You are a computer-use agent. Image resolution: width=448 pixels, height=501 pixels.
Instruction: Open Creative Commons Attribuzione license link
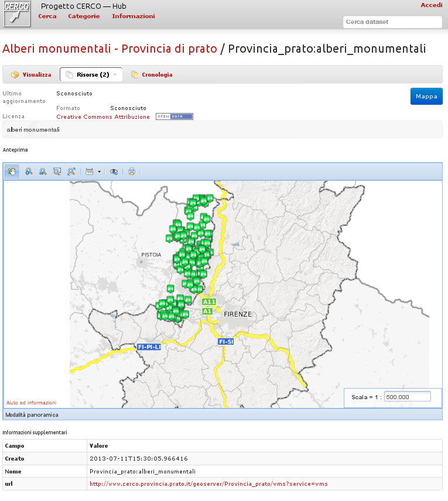[x=103, y=117]
